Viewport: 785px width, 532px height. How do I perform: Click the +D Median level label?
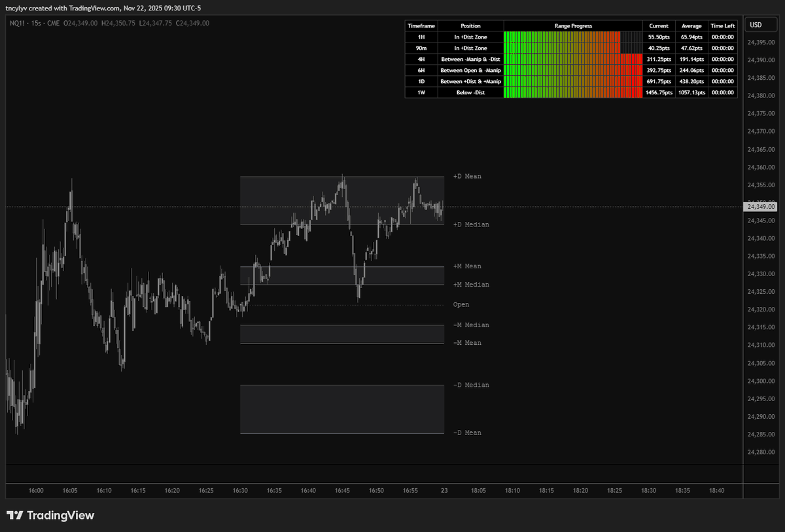coord(471,224)
